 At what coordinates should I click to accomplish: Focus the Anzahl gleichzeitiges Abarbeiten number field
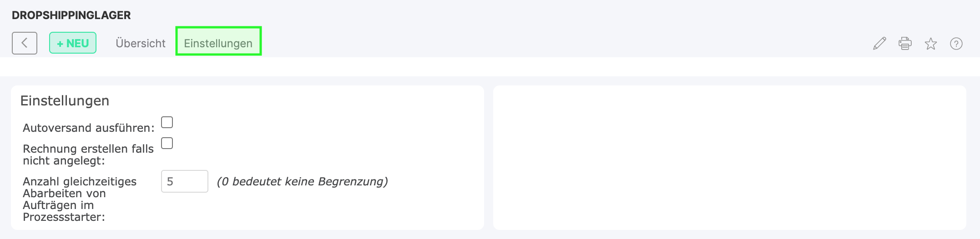pyautogui.click(x=185, y=181)
